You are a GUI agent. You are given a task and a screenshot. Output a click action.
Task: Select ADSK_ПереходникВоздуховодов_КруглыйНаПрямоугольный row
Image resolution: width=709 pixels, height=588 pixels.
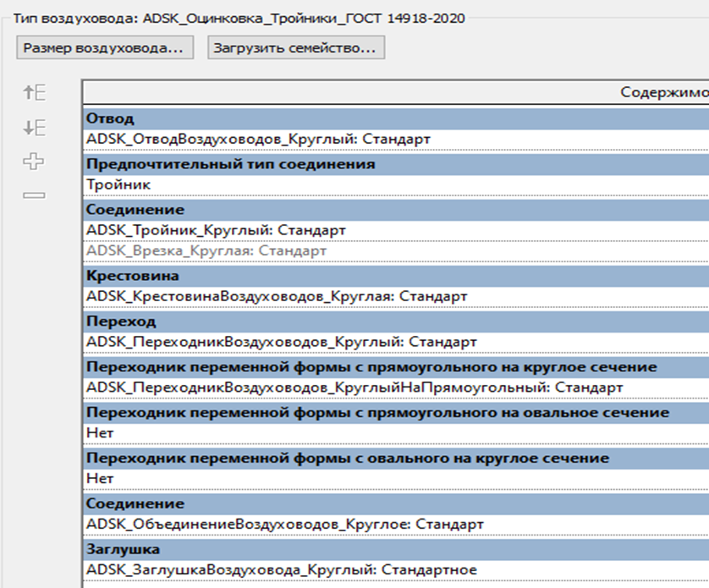tap(396, 387)
